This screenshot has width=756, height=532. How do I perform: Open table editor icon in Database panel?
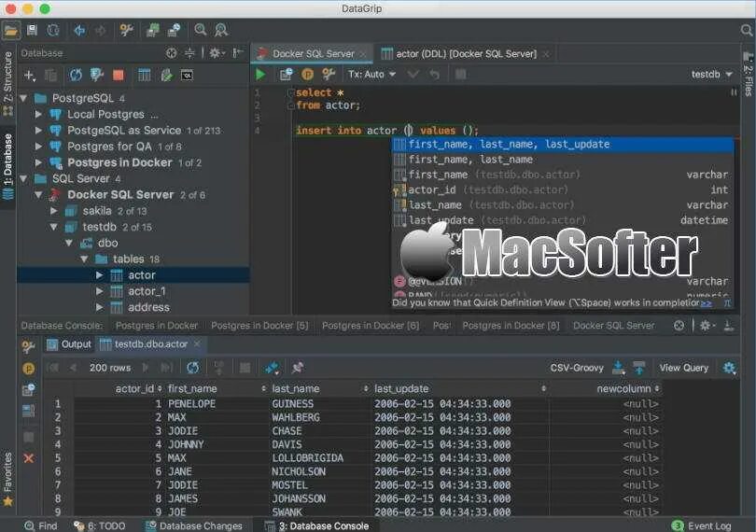[144, 75]
